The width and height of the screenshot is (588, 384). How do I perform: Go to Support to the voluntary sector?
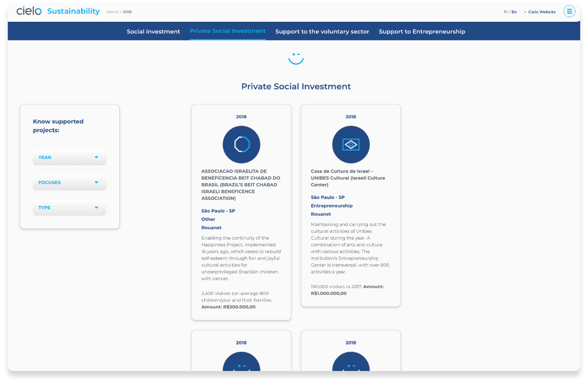pyautogui.click(x=322, y=31)
